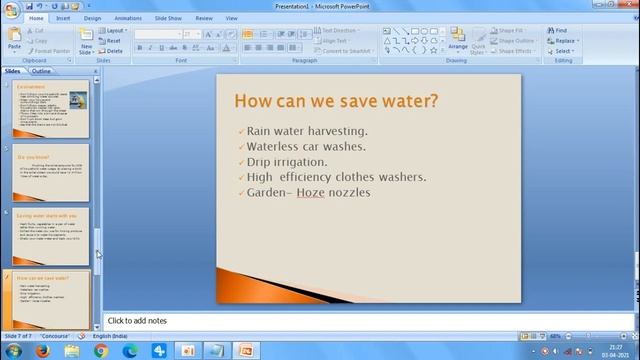Screen dimensions: 640x360
Task: Toggle bullets list button
Action: tap(248, 34)
